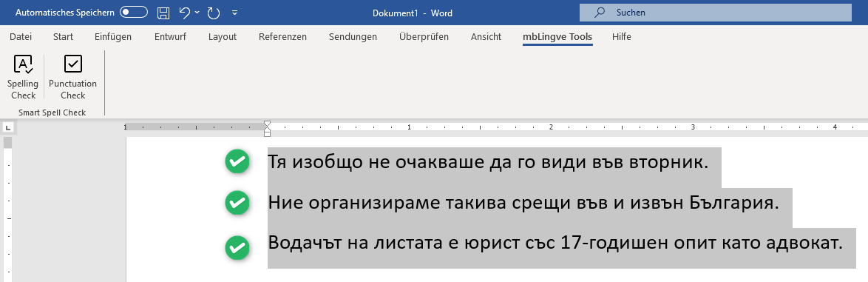Screen dimensions: 868x282
Task: Run the Spelling Check tool
Action: (23, 77)
